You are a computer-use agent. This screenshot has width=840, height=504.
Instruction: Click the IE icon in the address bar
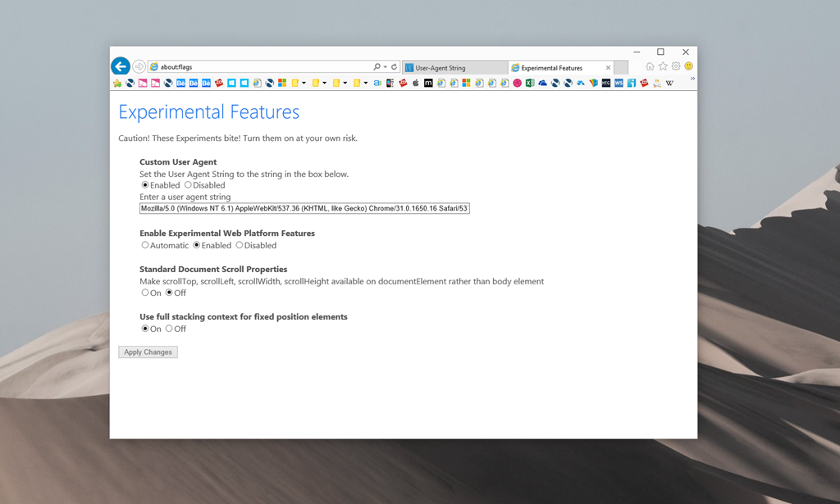point(154,67)
